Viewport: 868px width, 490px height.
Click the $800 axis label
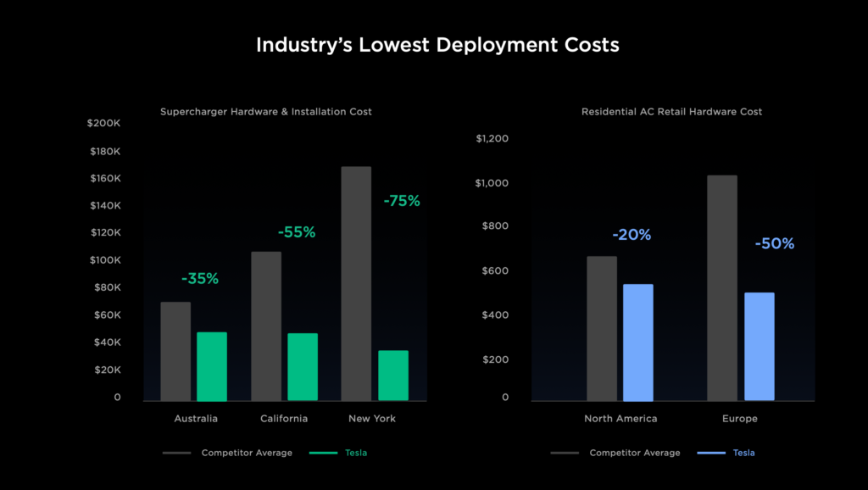click(495, 226)
